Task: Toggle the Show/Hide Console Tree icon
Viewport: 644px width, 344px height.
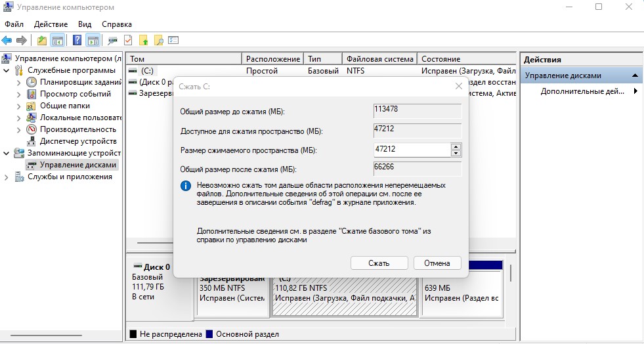Action: tap(58, 40)
